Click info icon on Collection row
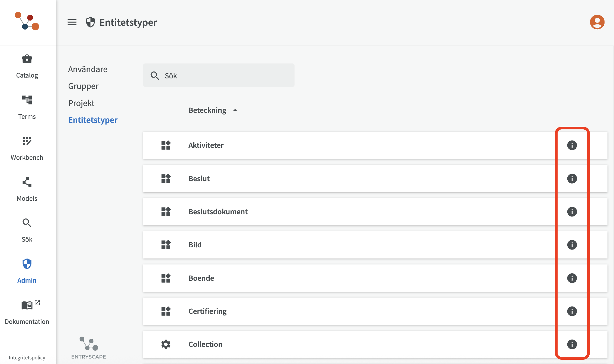 (x=572, y=344)
